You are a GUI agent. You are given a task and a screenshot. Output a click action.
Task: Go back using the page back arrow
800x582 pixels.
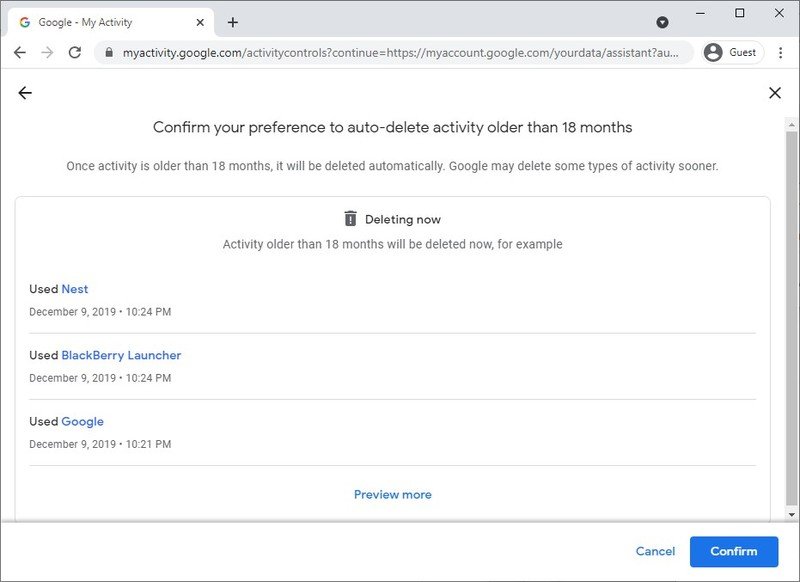25,93
